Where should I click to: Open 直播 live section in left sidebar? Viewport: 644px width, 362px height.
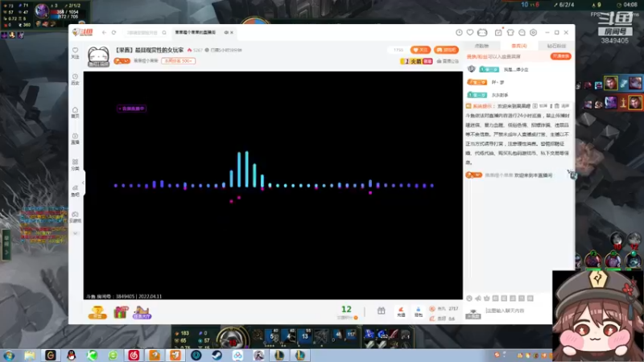click(75, 138)
